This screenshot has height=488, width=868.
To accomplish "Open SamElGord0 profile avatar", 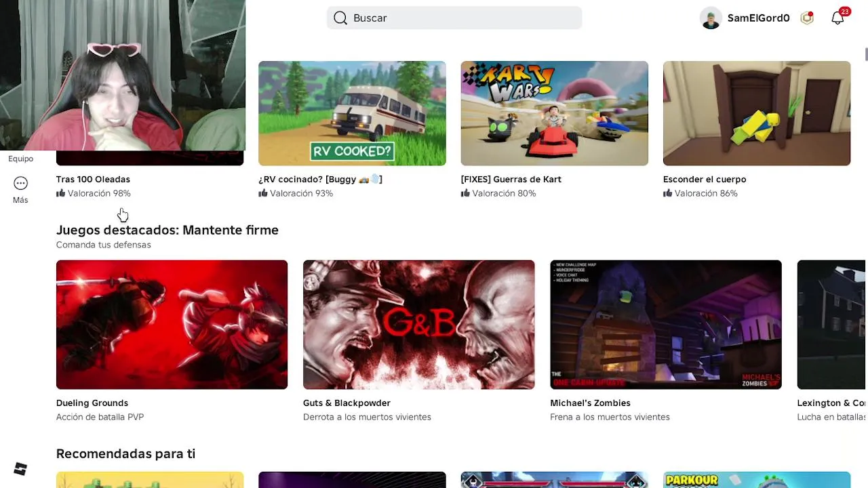I will point(711,18).
